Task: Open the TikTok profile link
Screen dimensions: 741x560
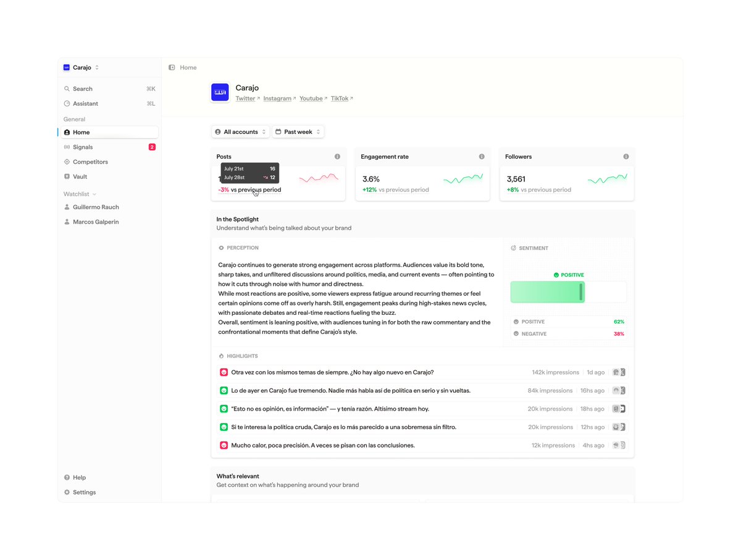Action: coord(342,99)
